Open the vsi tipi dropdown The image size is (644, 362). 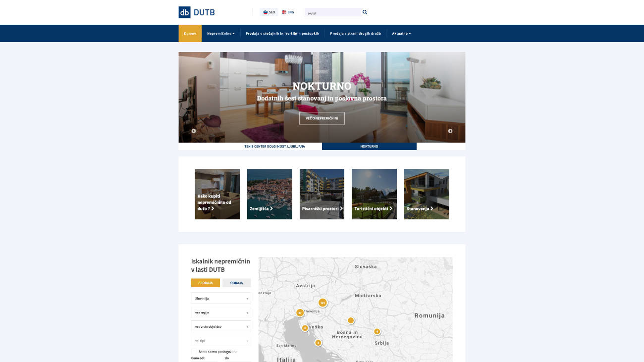[221, 341]
